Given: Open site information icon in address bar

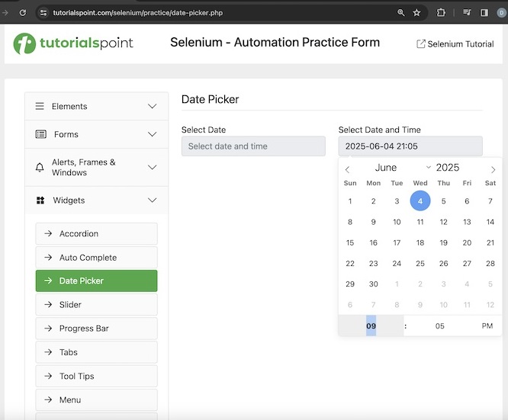Looking at the screenshot, I should click(x=43, y=13).
